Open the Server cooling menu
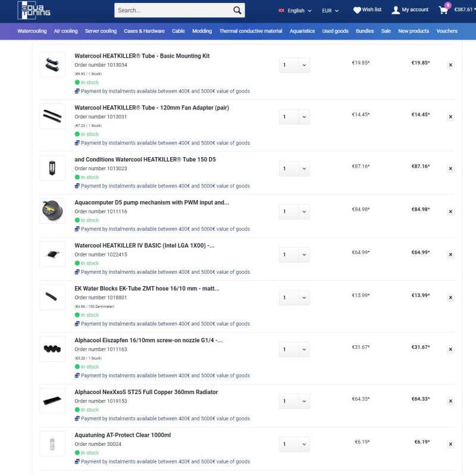The height and width of the screenshot is (475, 476). click(x=101, y=31)
